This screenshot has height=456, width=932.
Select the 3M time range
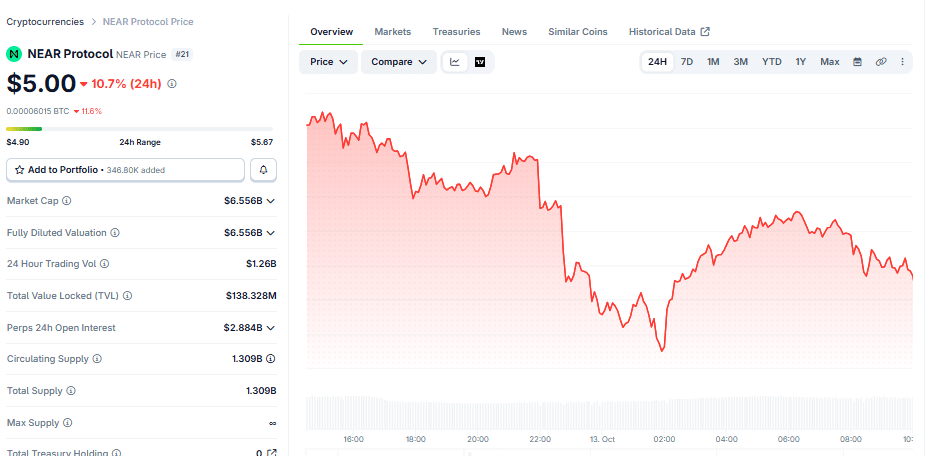pos(741,62)
